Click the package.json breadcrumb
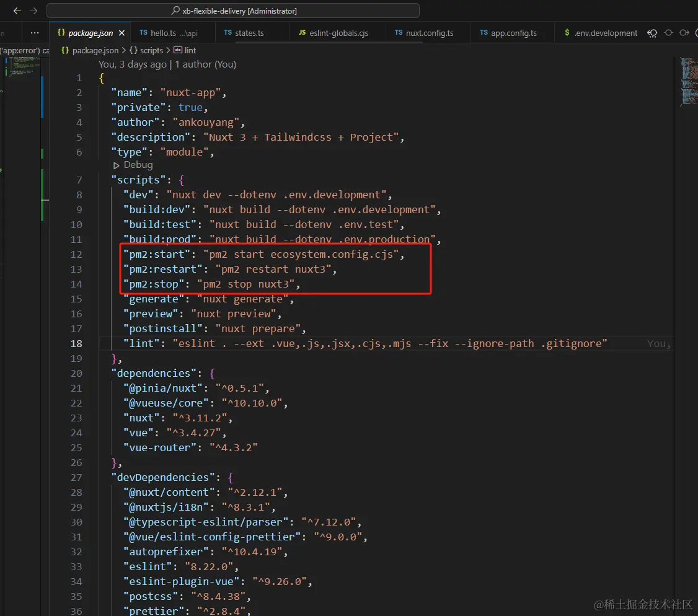698x616 pixels. click(95, 50)
